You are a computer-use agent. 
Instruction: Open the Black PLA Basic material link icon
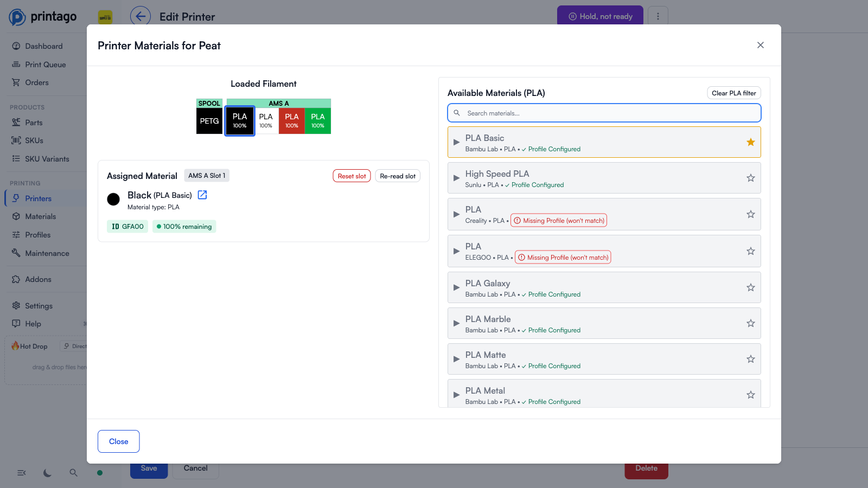tap(202, 195)
